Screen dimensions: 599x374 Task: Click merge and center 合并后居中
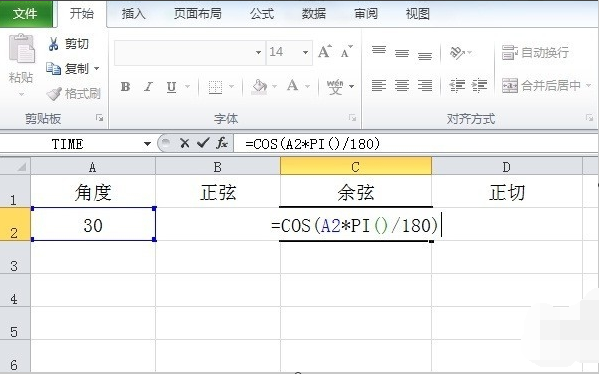(541, 86)
